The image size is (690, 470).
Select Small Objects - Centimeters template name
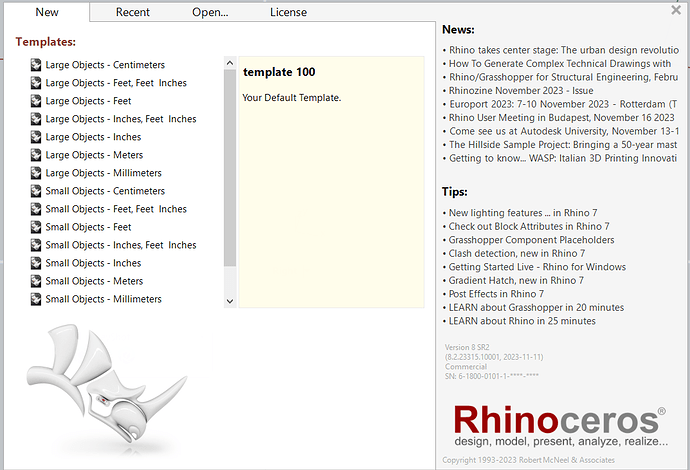click(105, 191)
